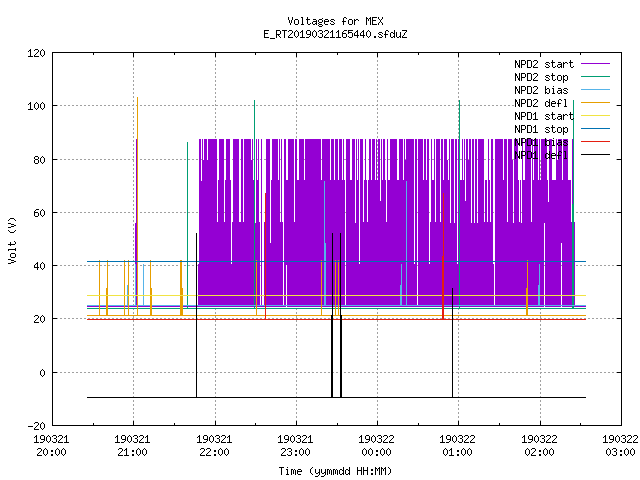Pick the red NPD1 bias legend line sample
640x480 pixels.
[595, 142]
